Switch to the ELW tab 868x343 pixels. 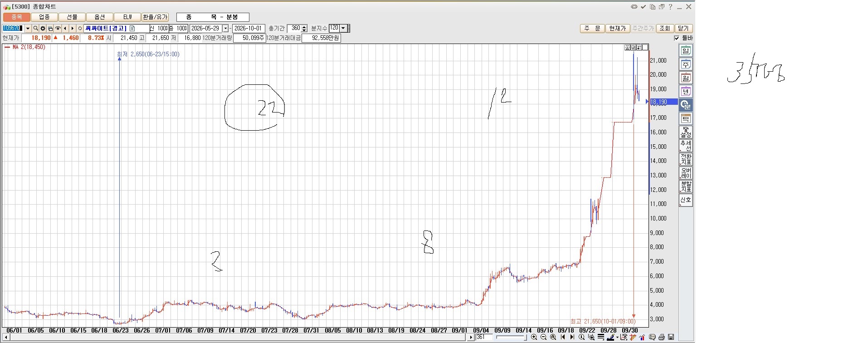[127, 17]
